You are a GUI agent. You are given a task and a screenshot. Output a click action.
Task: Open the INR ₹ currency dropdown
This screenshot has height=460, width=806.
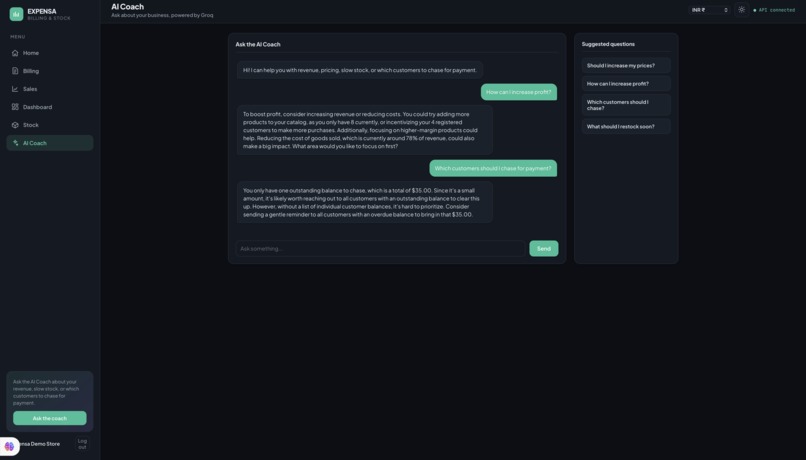tap(709, 10)
